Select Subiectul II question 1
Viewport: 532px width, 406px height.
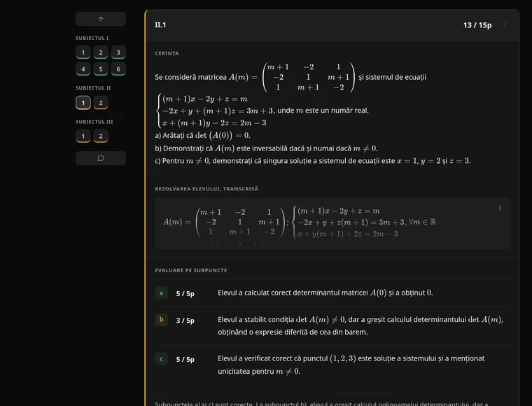(83, 103)
